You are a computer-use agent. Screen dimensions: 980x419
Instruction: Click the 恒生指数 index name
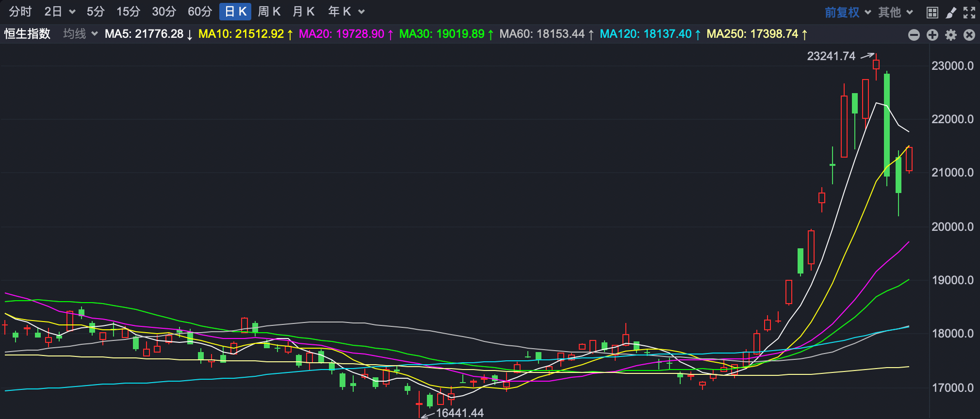[x=28, y=33]
